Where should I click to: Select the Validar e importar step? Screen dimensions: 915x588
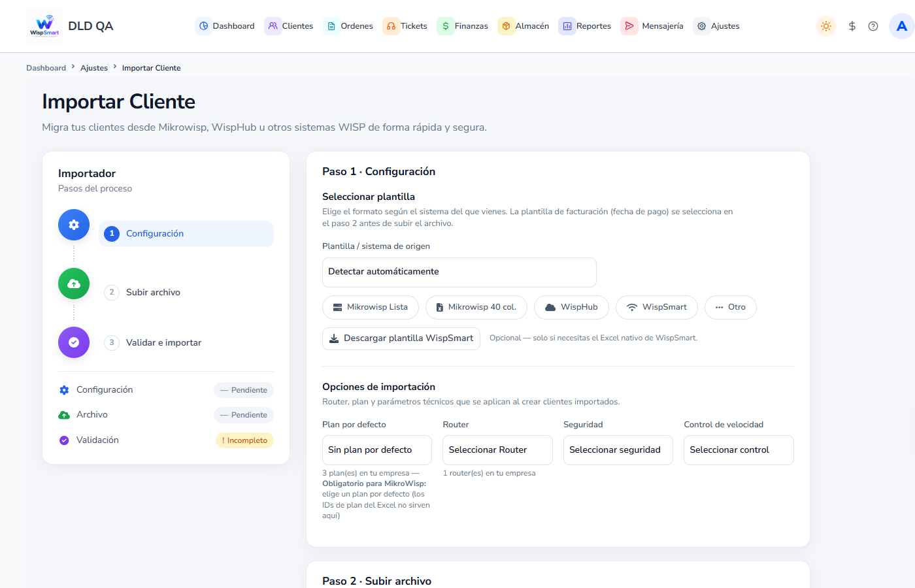point(186,342)
